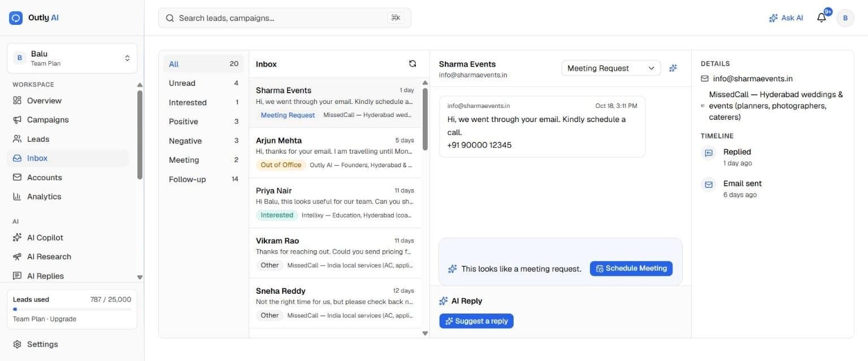The width and height of the screenshot is (868, 361).
Task: Click the search leads input field
Action: 284,18
